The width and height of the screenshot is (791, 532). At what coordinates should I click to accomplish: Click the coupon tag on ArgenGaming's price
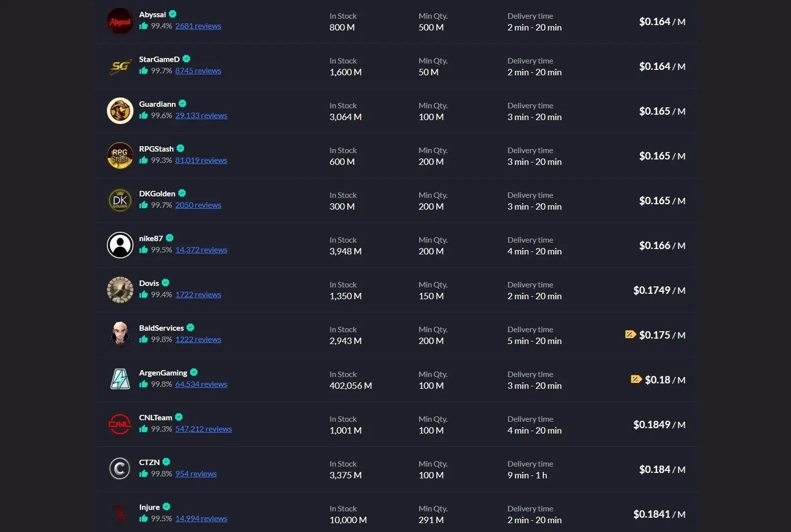[636, 379]
